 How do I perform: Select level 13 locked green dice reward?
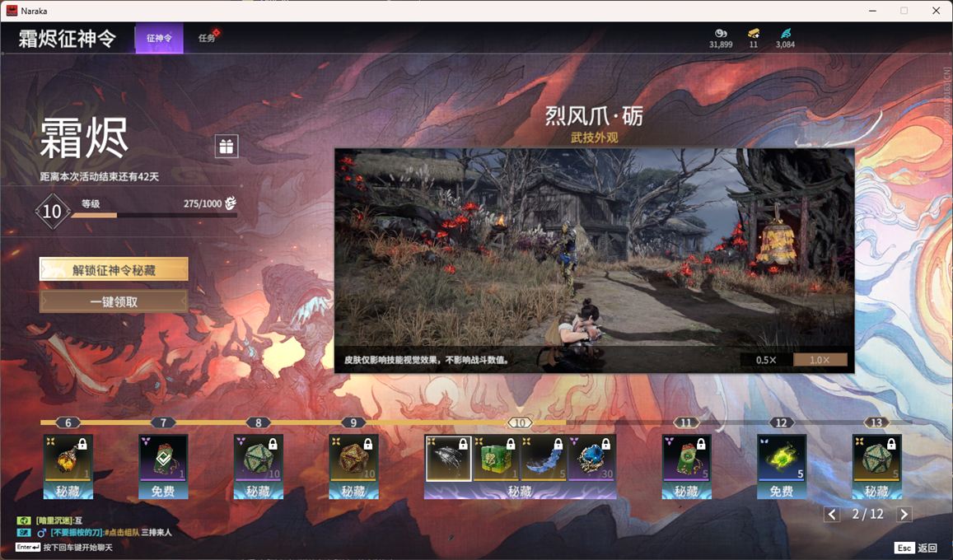tap(876, 457)
